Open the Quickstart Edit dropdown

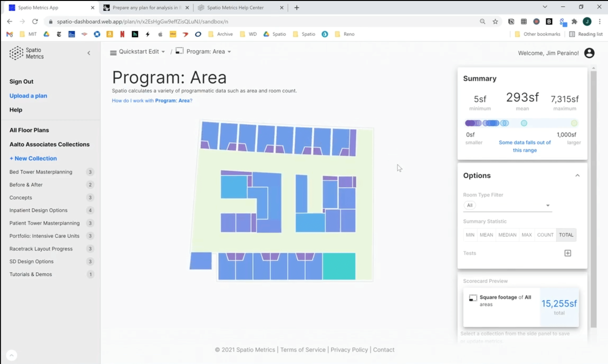pos(142,52)
